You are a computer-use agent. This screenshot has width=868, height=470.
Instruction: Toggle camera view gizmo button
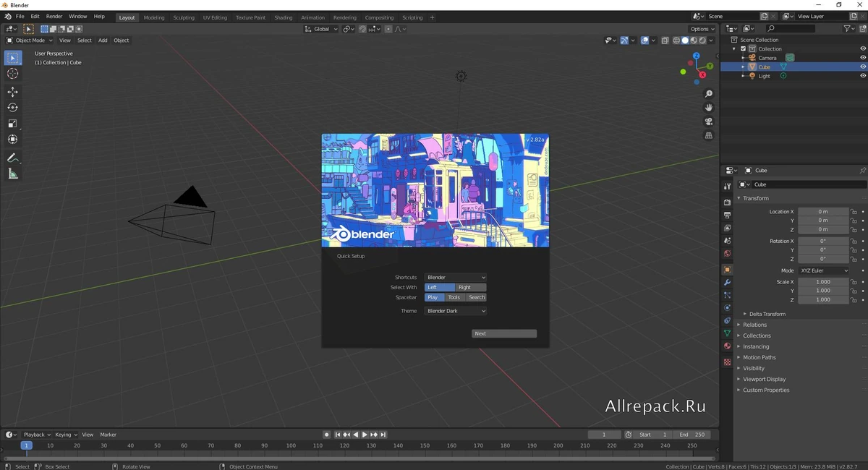pos(709,121)
